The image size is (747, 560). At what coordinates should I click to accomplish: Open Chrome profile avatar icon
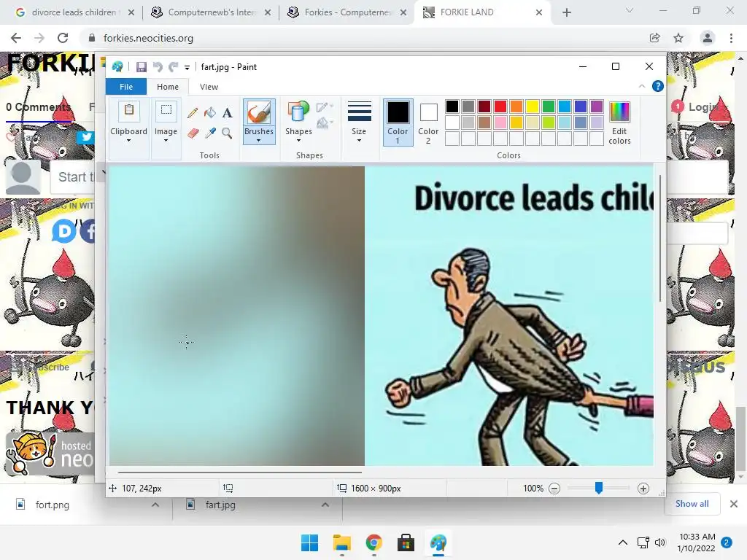(x=708, y=38)
